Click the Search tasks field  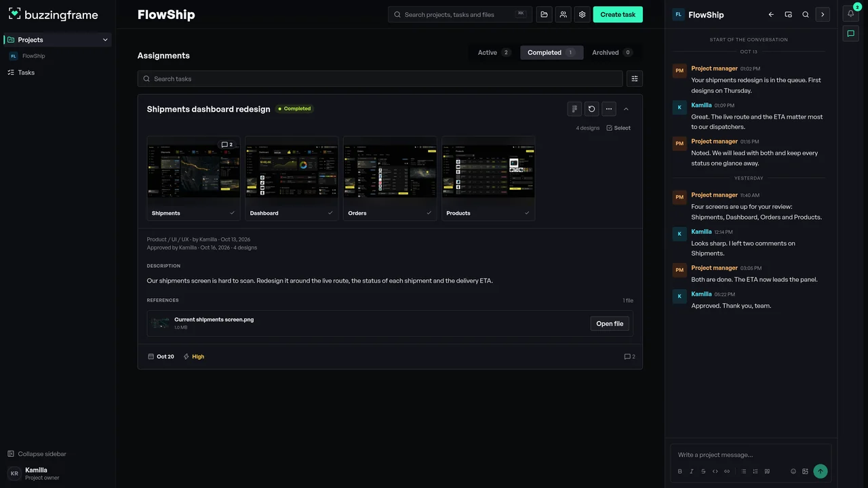(x=380, y=79)
